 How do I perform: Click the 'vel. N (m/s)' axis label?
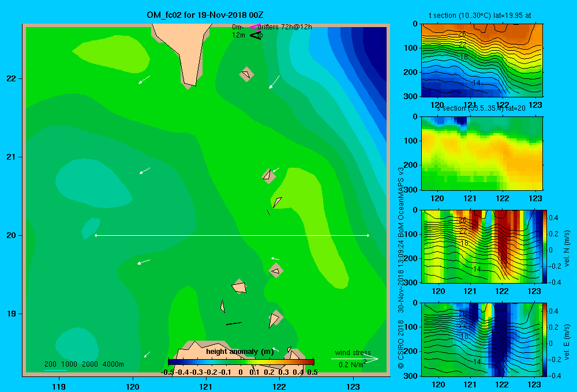click(x=567, y=248)
